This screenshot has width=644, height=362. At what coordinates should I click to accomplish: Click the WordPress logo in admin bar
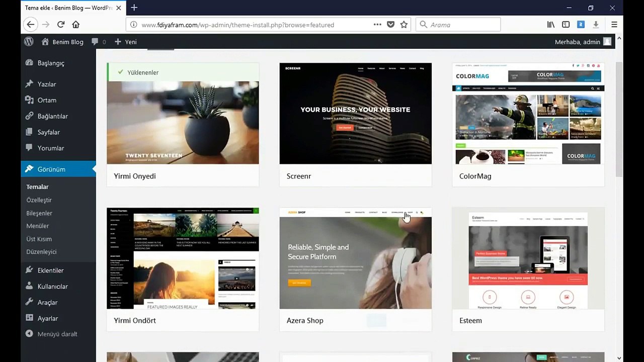pyautogui.click(x=29, y=42)
